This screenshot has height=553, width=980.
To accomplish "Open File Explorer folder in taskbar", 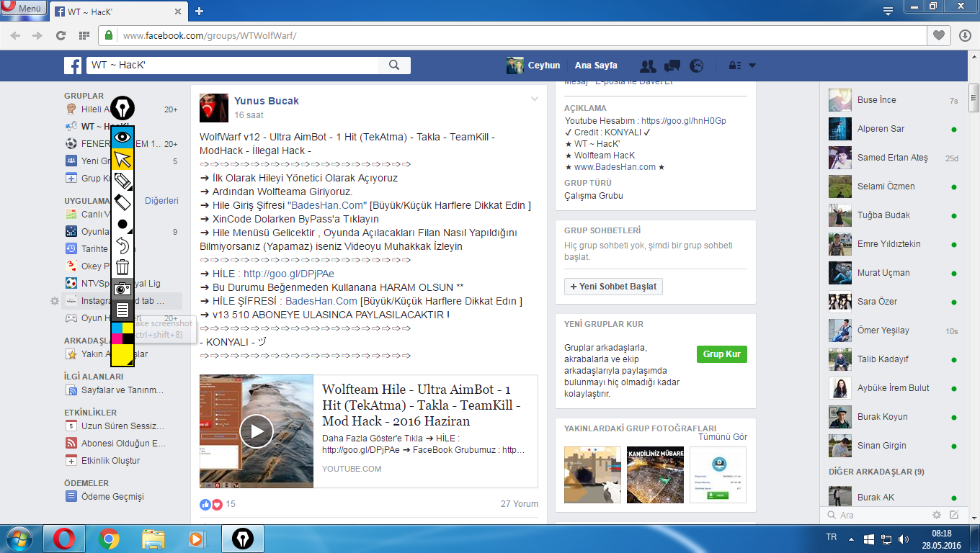I will (x=153, y=538).
